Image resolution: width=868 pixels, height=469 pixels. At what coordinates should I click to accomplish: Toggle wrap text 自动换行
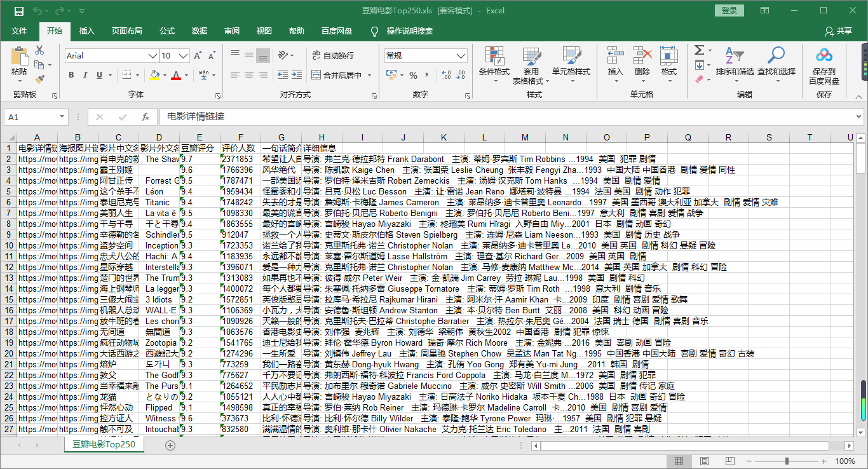tap(333, 56)
